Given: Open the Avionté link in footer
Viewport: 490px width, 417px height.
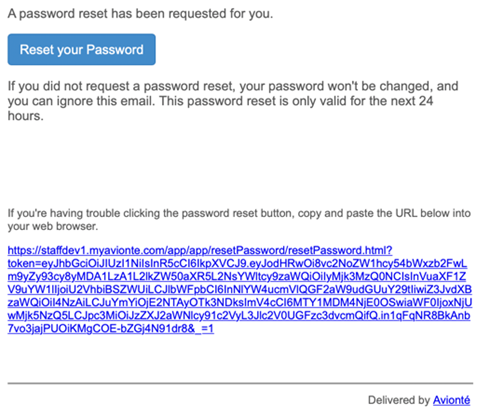Looking at the screenshot, I should click(x=451, y=400).
